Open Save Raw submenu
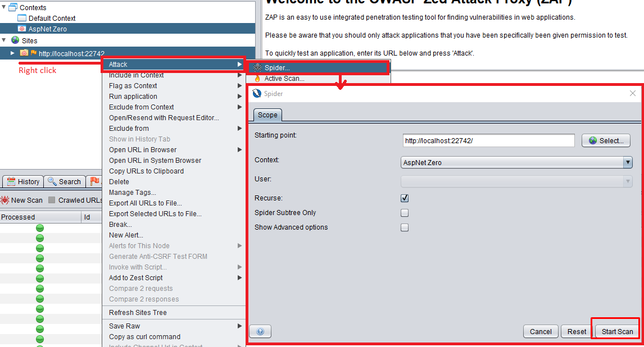 (x=174, y=326)
